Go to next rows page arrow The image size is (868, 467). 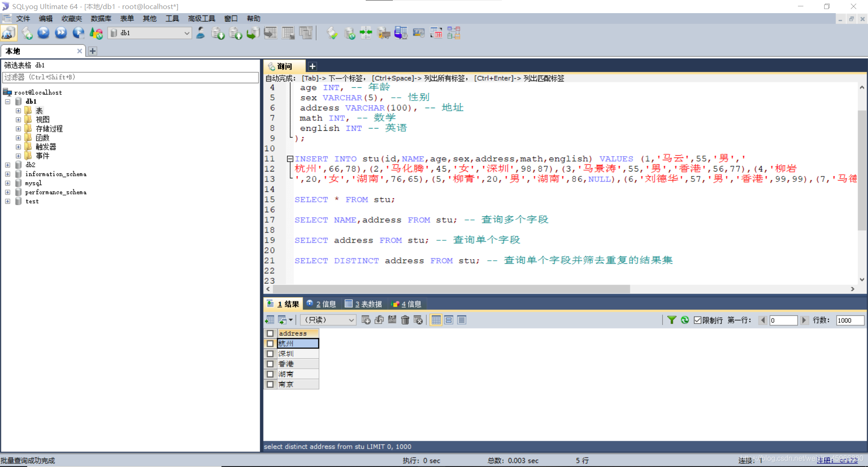point(804,320)
